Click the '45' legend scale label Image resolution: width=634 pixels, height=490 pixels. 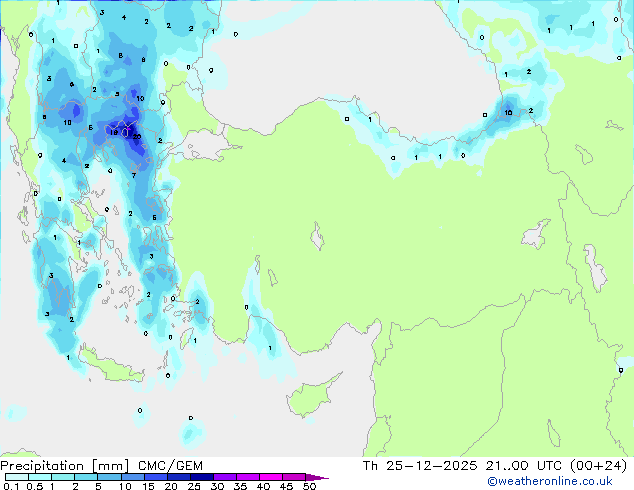click(286, 486)
